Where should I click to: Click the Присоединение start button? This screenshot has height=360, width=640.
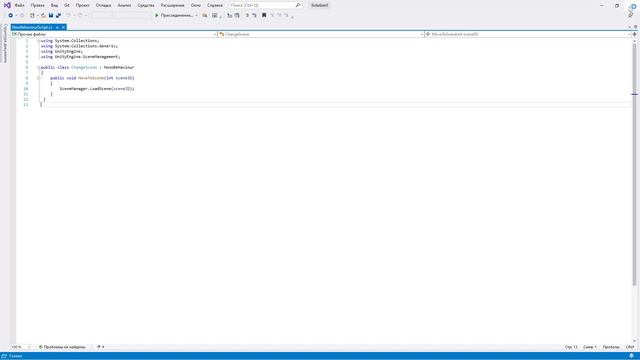173,16
